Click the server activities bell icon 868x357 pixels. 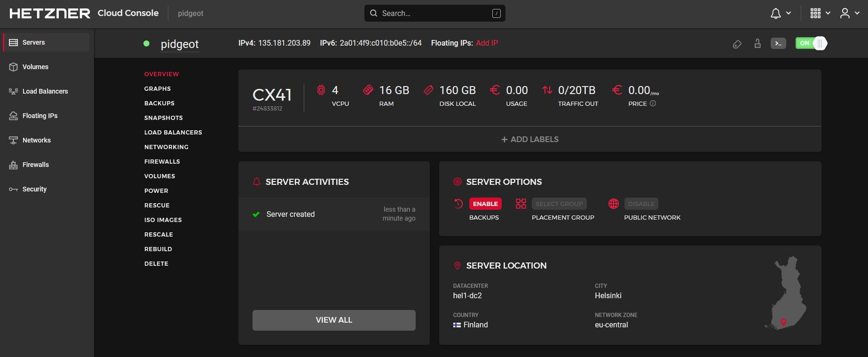point(257,182)
